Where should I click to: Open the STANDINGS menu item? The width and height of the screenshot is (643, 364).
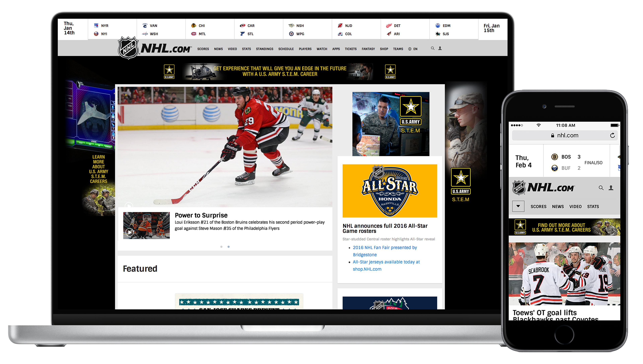(x=264, y=49)
